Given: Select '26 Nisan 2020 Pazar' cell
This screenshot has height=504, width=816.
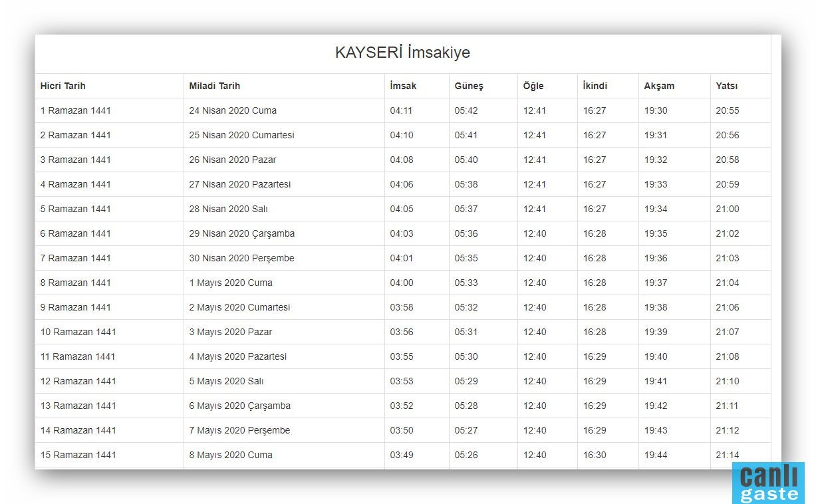Looking at the screenshot, I should pos(232,160).
